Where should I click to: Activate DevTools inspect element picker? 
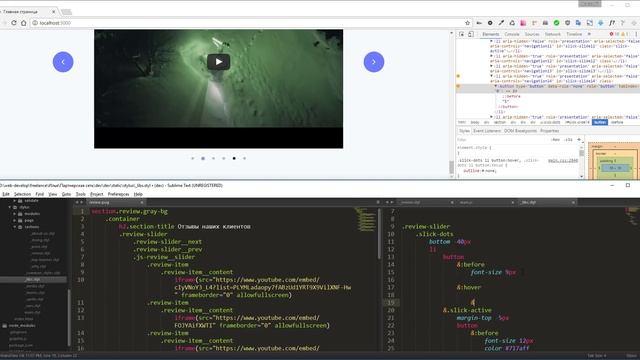(462, 34)
